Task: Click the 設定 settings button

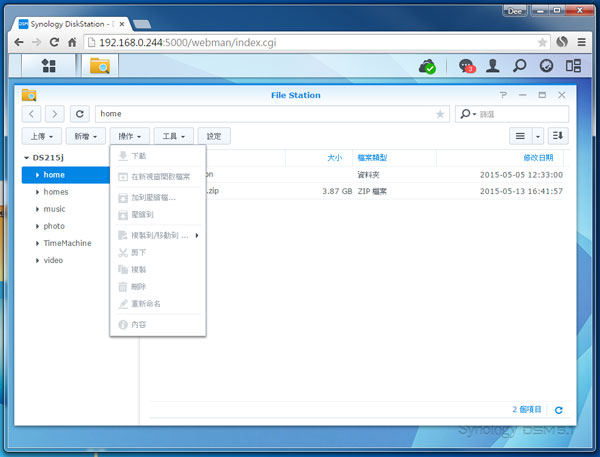Action: pos(214,135)
